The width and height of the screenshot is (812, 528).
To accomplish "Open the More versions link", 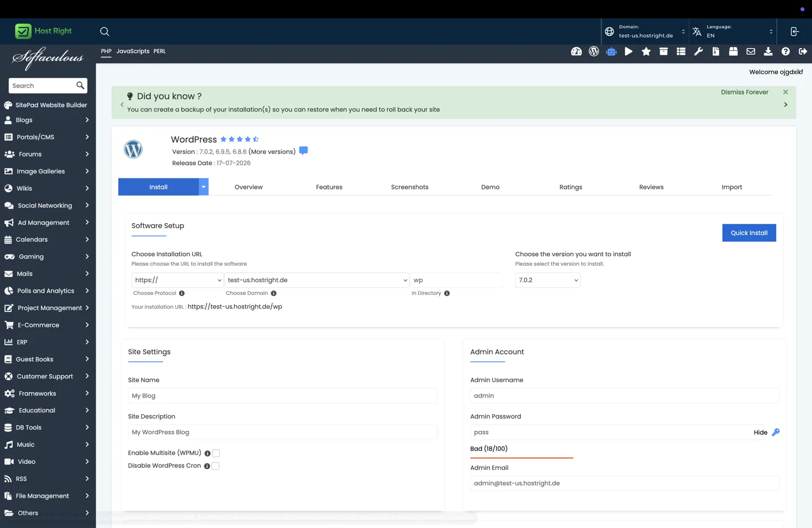I will tap(272, 151).
